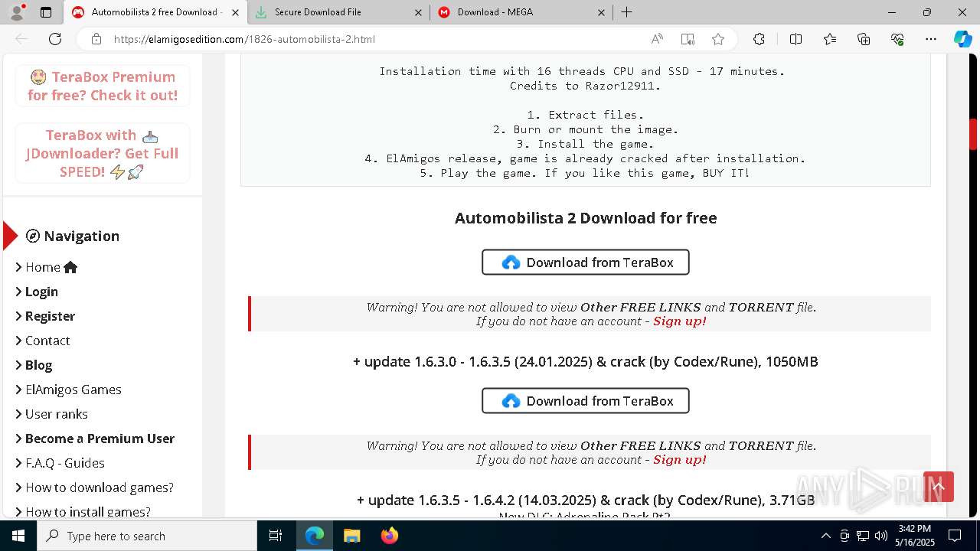Switch to Secure Download File tab

339,12
